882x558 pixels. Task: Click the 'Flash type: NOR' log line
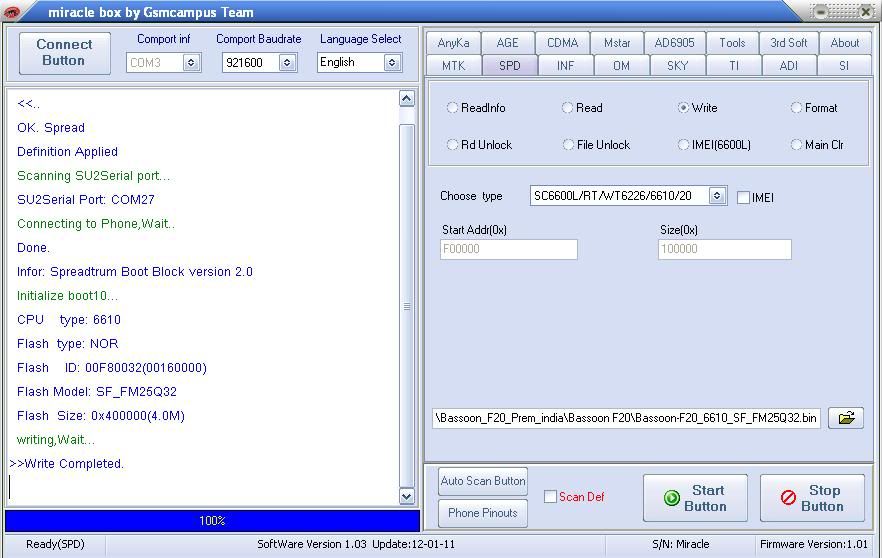(68, 344)
